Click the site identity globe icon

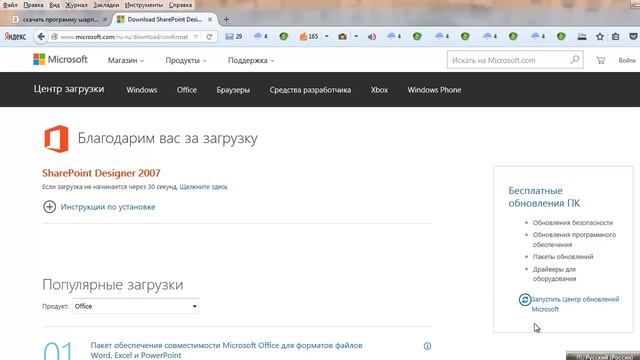tap(54, 37)
